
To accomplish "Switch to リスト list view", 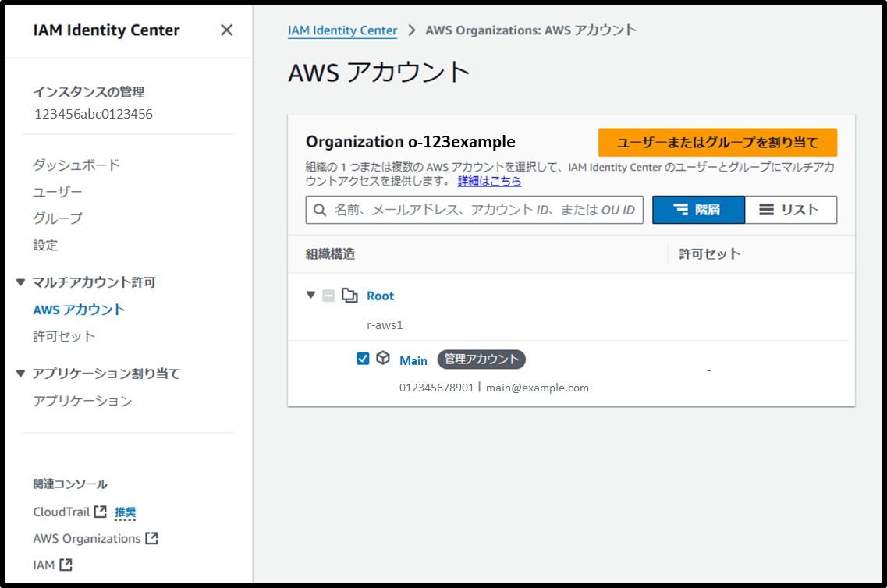I will tap(791, 210).
